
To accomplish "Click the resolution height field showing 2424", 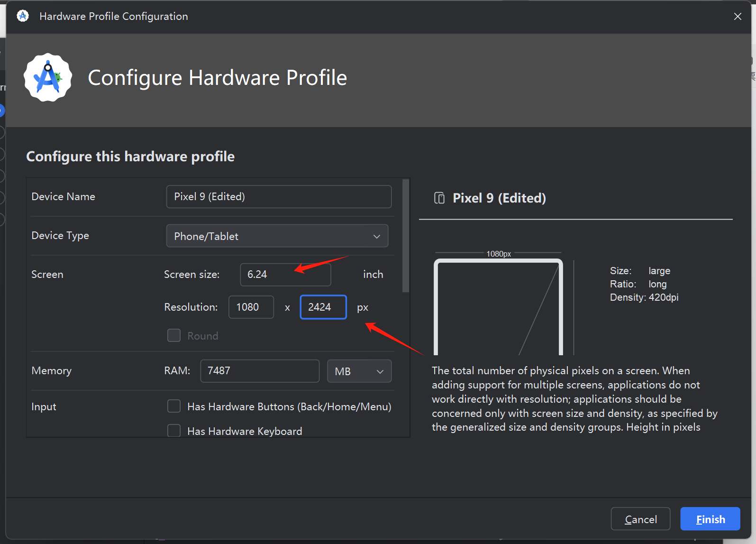I will click(323, 307).
